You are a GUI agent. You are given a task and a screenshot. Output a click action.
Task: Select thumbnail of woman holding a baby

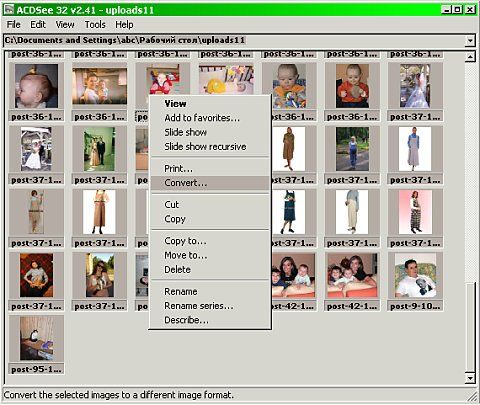[99, 86]
